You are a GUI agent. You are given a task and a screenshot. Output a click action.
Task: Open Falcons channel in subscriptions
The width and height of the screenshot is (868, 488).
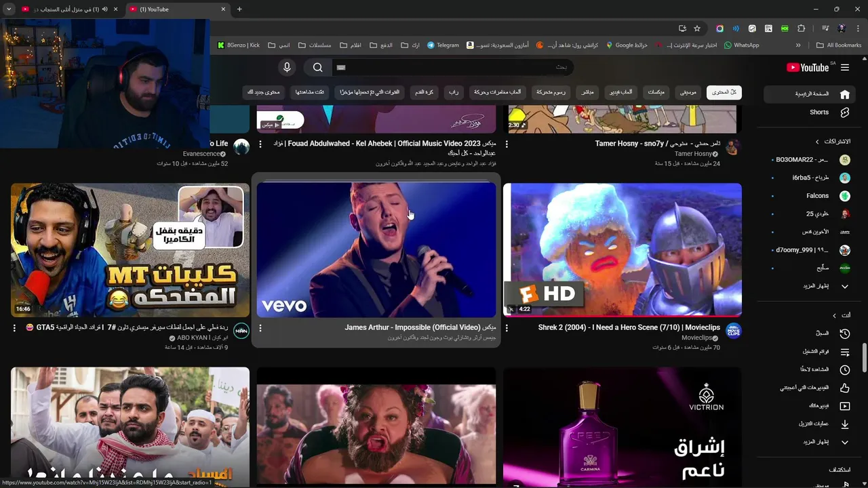click(811, 196)
